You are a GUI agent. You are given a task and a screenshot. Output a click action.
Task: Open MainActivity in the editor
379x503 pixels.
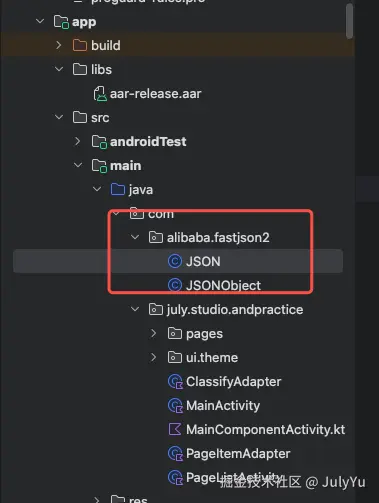pyautogui.click(x=223, y=406)
